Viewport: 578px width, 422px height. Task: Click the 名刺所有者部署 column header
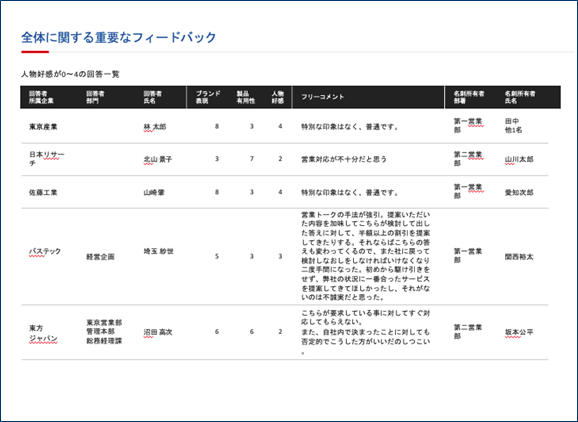point(469,97)
